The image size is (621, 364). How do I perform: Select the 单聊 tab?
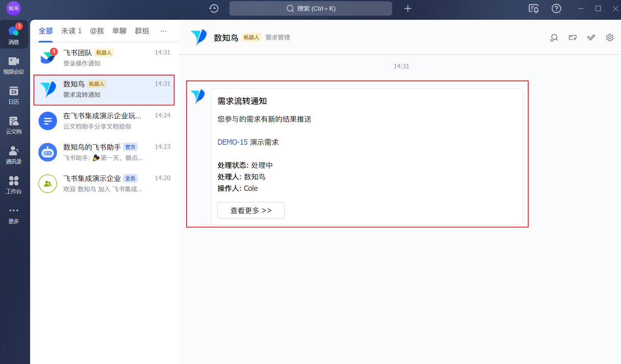point(119,31)
